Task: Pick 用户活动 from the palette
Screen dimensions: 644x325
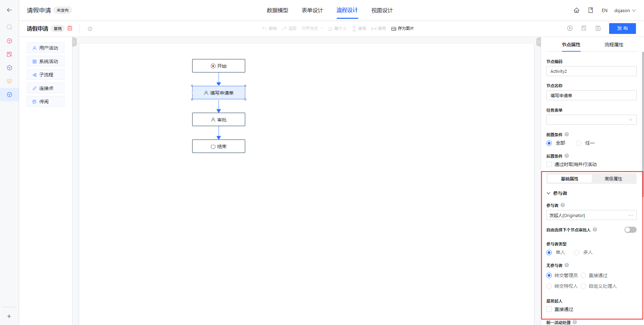Action: tap(46, 48)
